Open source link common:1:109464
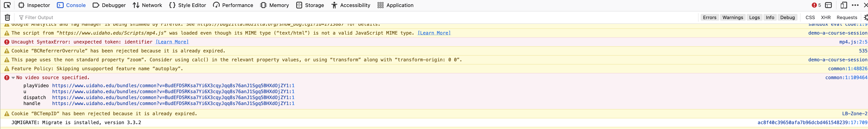Viewport: 868px width, 129px height. [846, 78]
